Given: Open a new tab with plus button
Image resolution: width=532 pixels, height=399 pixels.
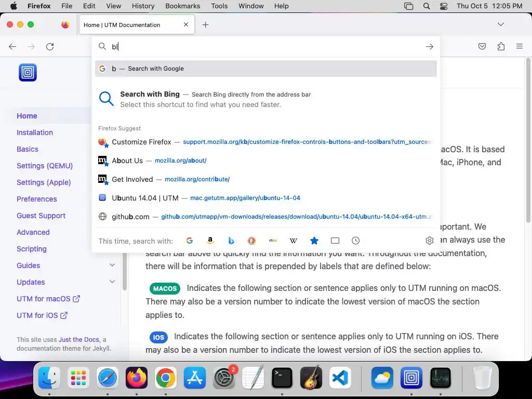Looking at the screenshot, I should click(205, 25).
